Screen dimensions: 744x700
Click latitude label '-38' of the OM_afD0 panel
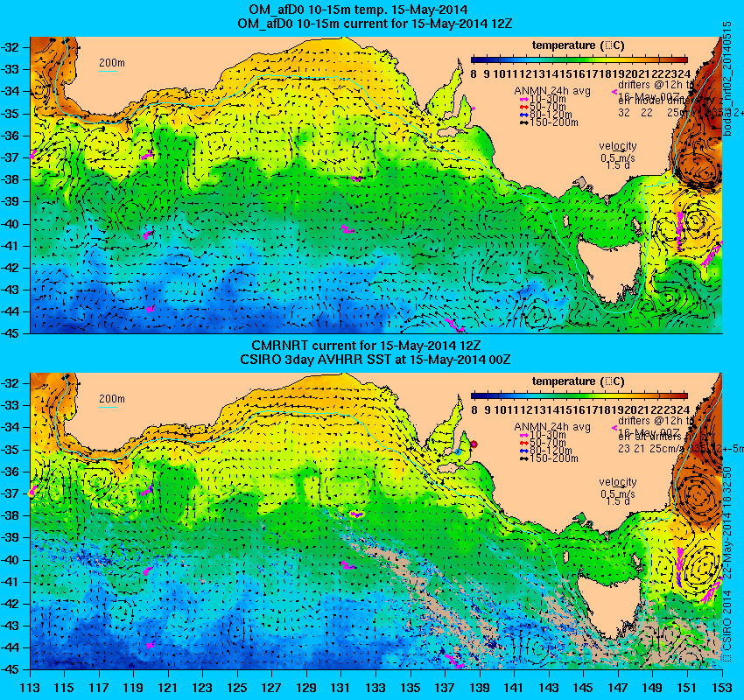tap(10, 179)
